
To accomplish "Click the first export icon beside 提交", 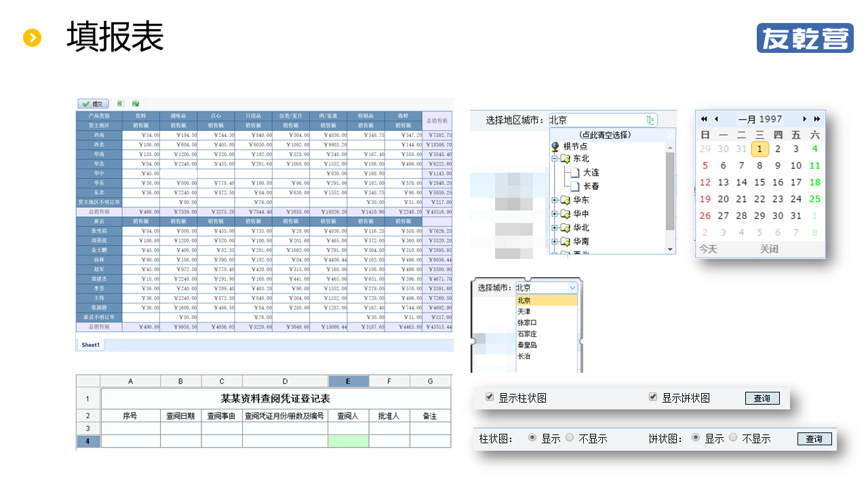I will [x=120, y=104].
